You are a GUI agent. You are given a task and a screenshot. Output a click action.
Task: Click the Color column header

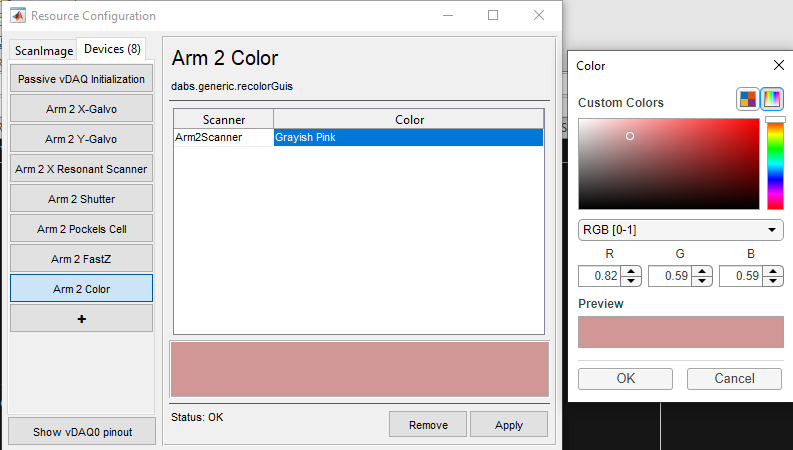[x=409, y=119]
